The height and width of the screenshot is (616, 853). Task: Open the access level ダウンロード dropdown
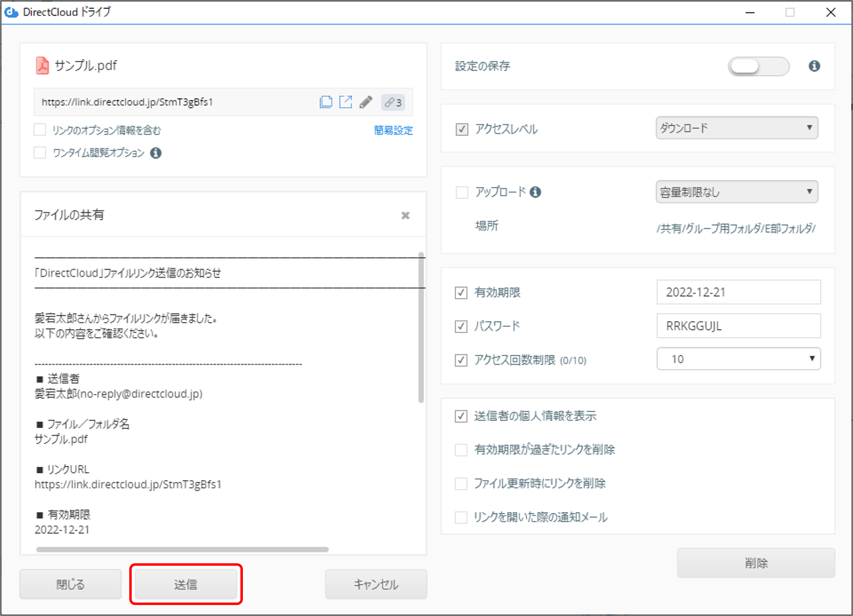click(x=737, y=128)
